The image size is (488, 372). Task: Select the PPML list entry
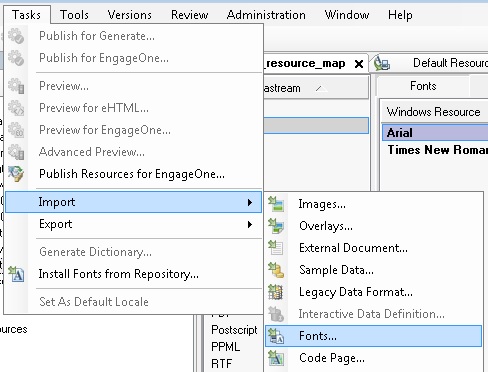click(x=225, y=347)
